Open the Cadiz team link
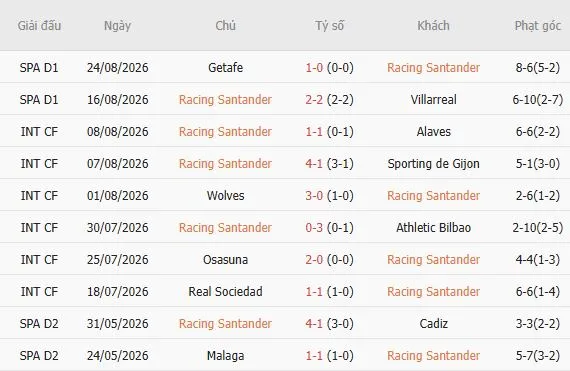Image resolution: width=570 pixels, height=371 pixels. click(x=433, y=323)
